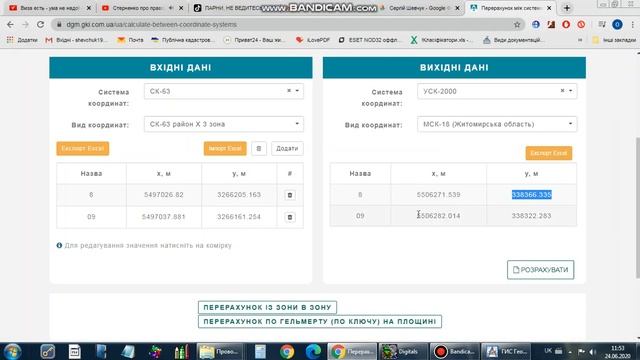Open Opera extension icon in toolbar

[566, 24]
